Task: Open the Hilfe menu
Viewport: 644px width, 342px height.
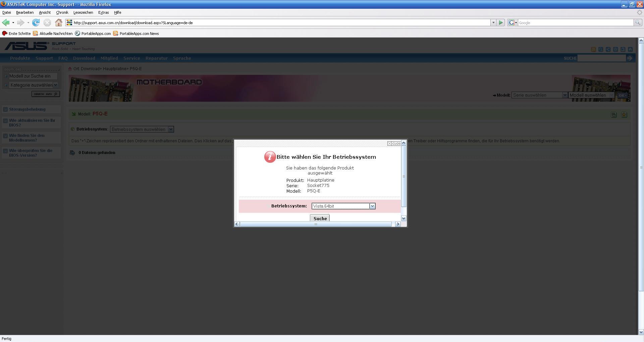Action: point(117,12)
